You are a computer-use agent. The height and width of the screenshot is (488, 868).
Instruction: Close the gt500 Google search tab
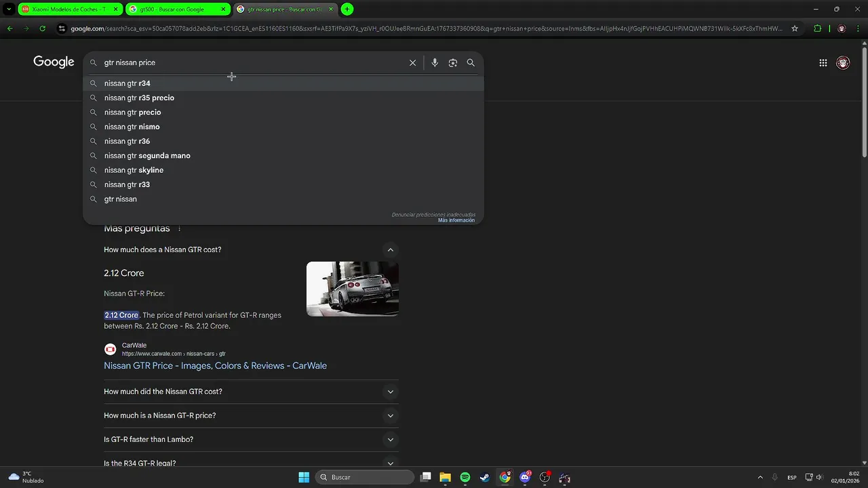click(223, 9)
